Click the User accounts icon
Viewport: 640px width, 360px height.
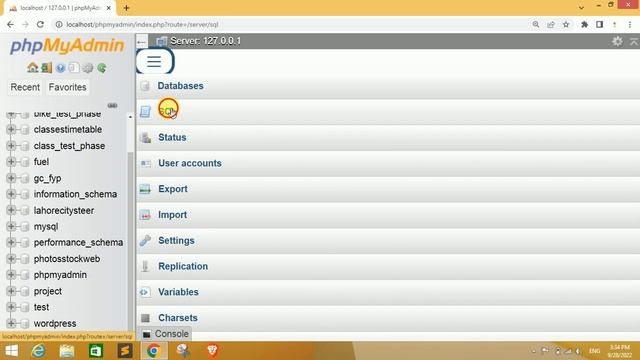145,163
